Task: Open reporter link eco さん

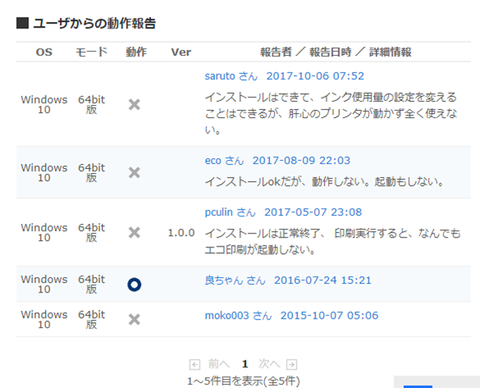Action: pos(224,161)
